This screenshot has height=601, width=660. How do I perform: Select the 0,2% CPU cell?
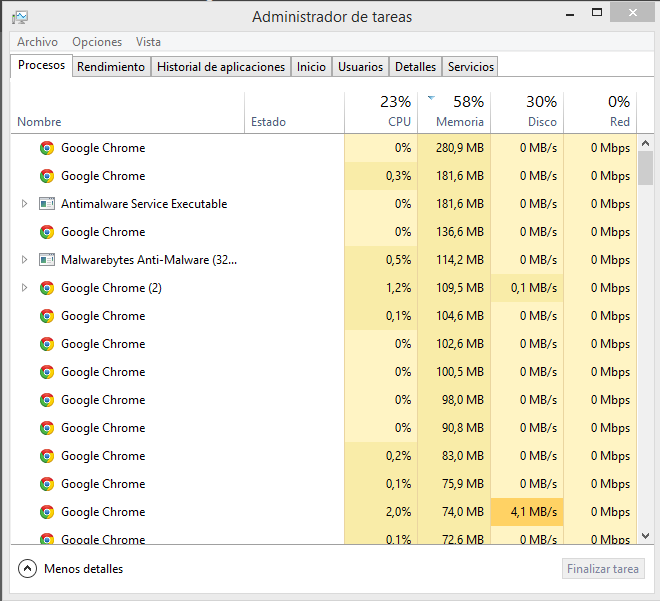click(381, 456)
